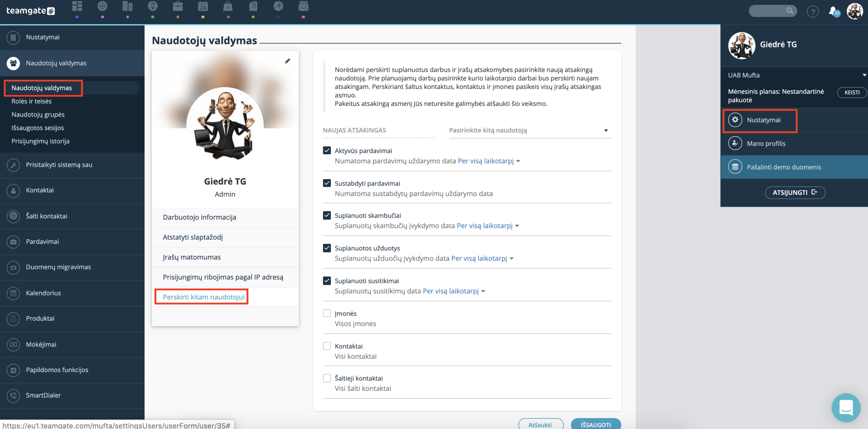Screen dimensions: 868x429
Task: Open the chat support bubble widget
Action: click(846, 407)
